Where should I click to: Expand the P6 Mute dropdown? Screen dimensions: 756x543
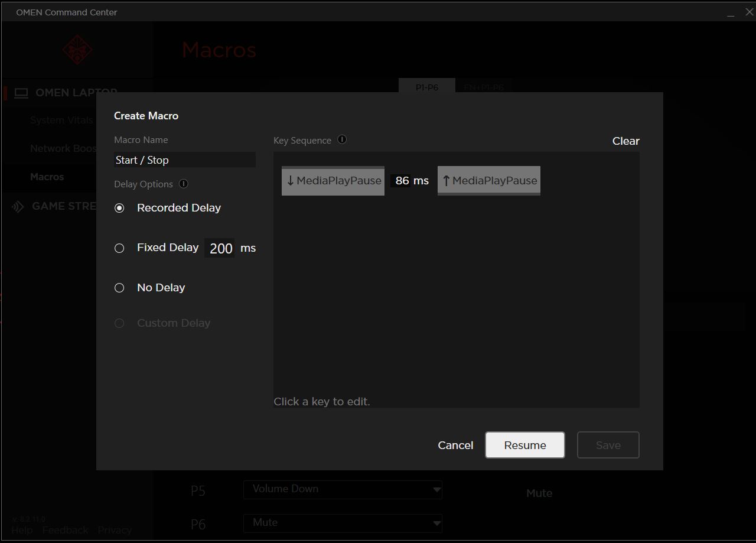pyautogui.click(x=343, y=523)
